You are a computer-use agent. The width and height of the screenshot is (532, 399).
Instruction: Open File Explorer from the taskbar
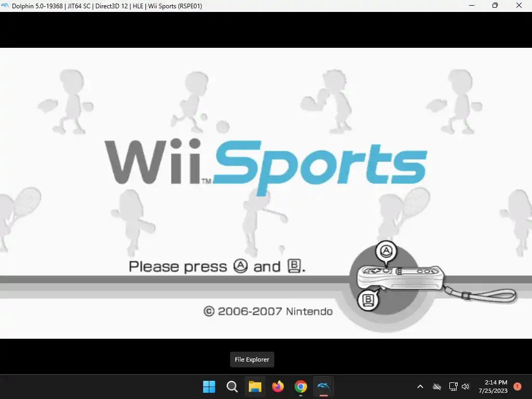[255, 387]
